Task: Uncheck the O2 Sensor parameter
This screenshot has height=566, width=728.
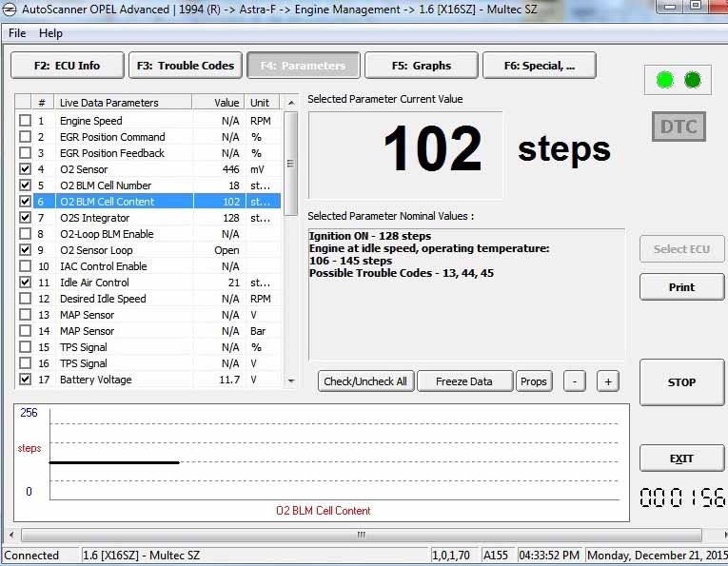Action: coord(25,169)
